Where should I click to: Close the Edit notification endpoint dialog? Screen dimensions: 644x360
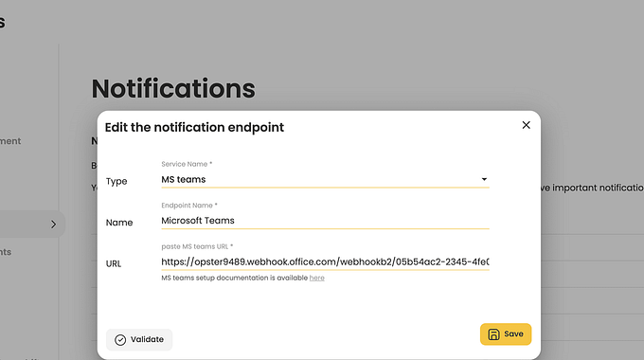[527, 125]
